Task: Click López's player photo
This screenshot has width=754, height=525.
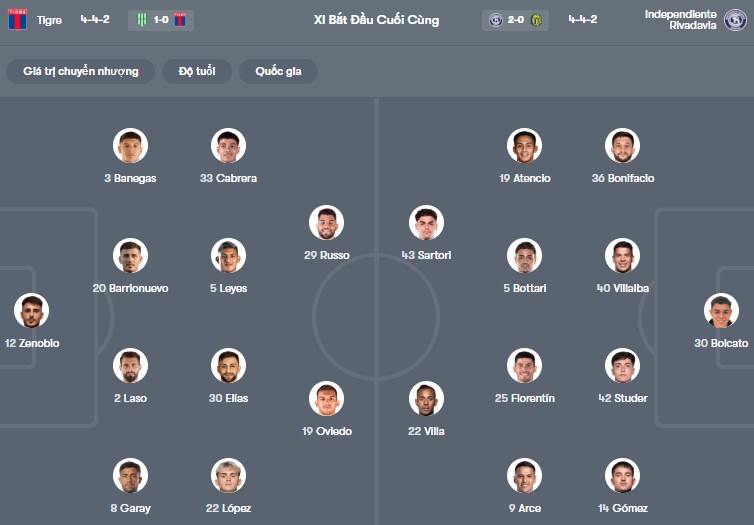Action: pyautogui.click(x=228, y=475)
